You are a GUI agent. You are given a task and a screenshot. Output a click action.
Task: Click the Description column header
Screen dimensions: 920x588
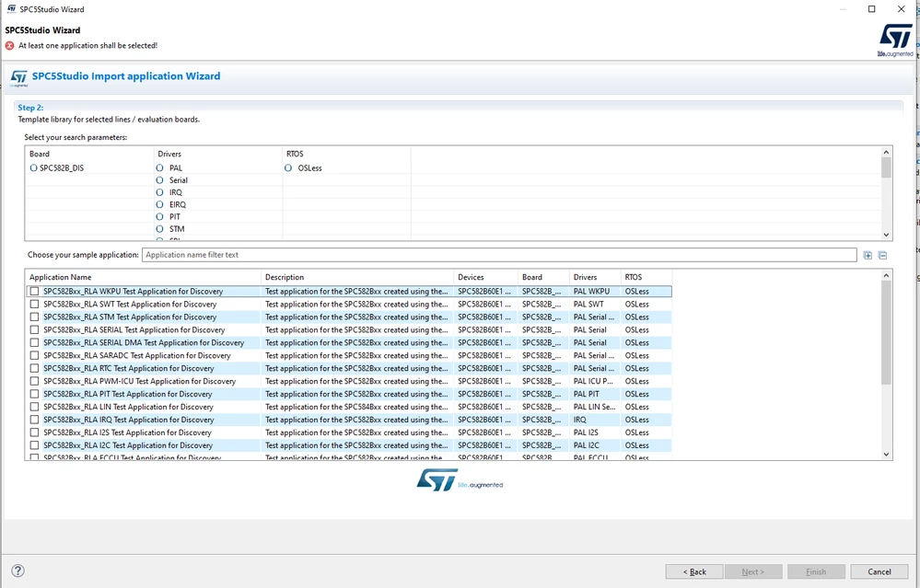[357, 277]
